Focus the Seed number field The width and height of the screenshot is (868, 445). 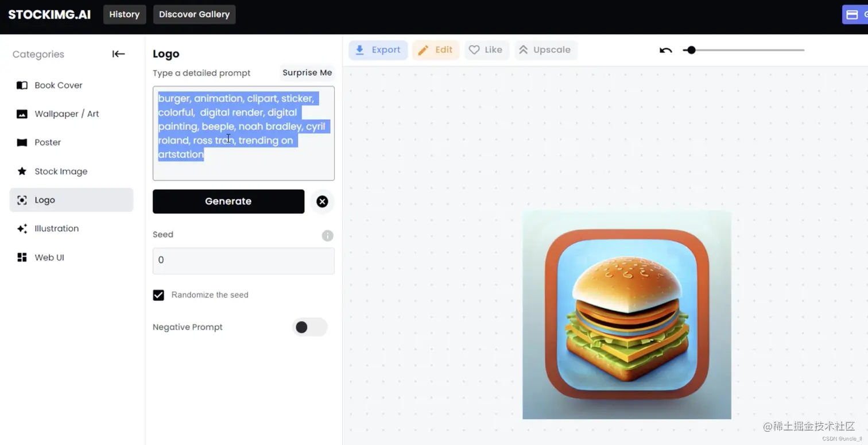click(x=243, y=261)
